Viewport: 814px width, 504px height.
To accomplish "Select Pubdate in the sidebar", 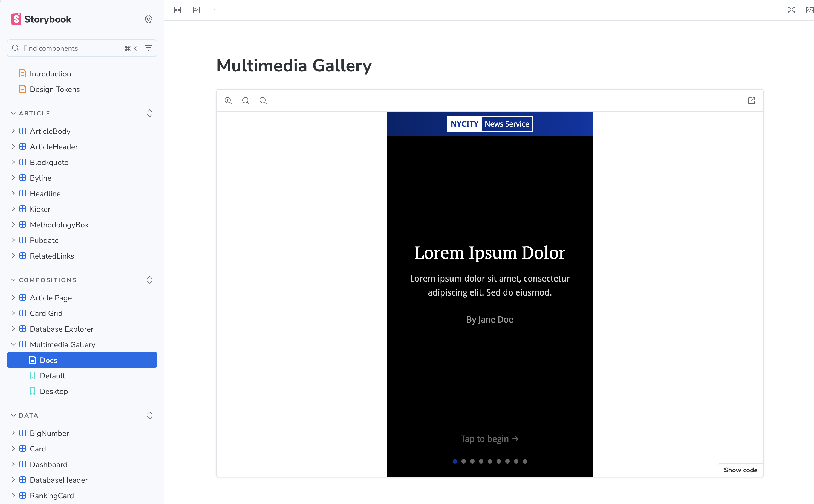I will 44,240.
